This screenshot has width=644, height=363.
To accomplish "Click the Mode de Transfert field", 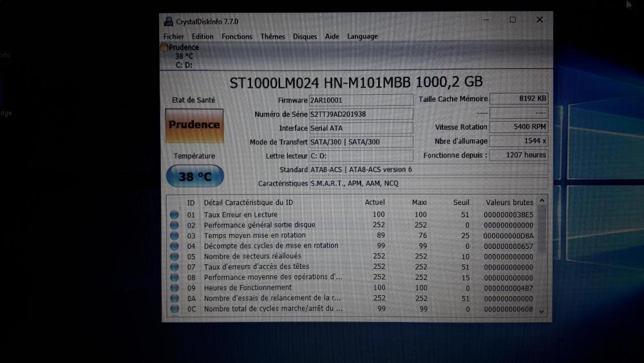I will 361,142.
